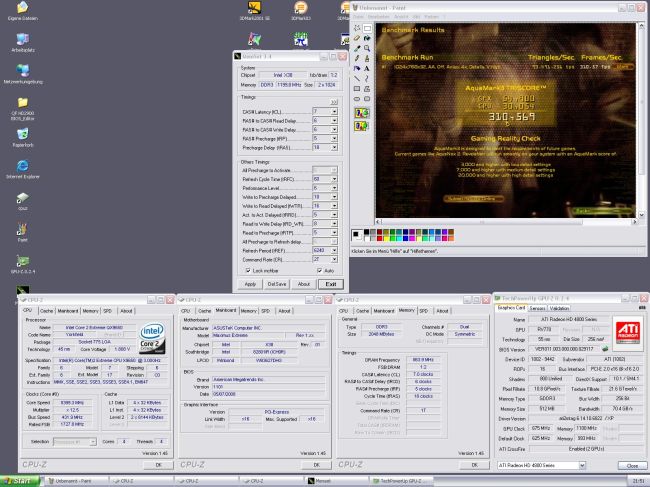
Task: Open the RAS# to CAS# Read Delay dropdown
Action: coord(334,121)
